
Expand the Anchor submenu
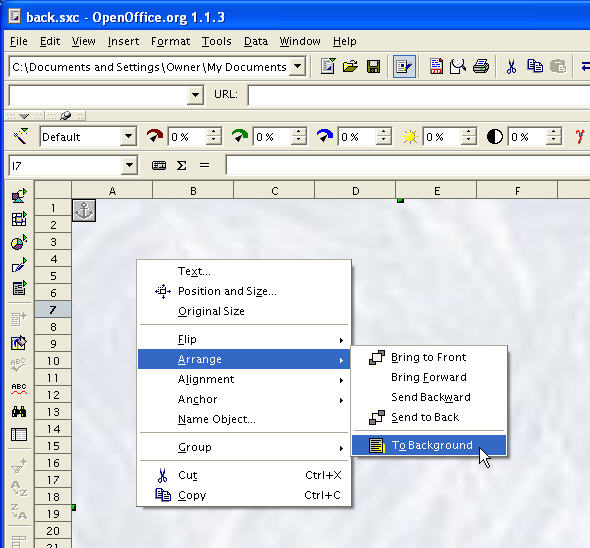pyautogui.click(x=244, y=399)
